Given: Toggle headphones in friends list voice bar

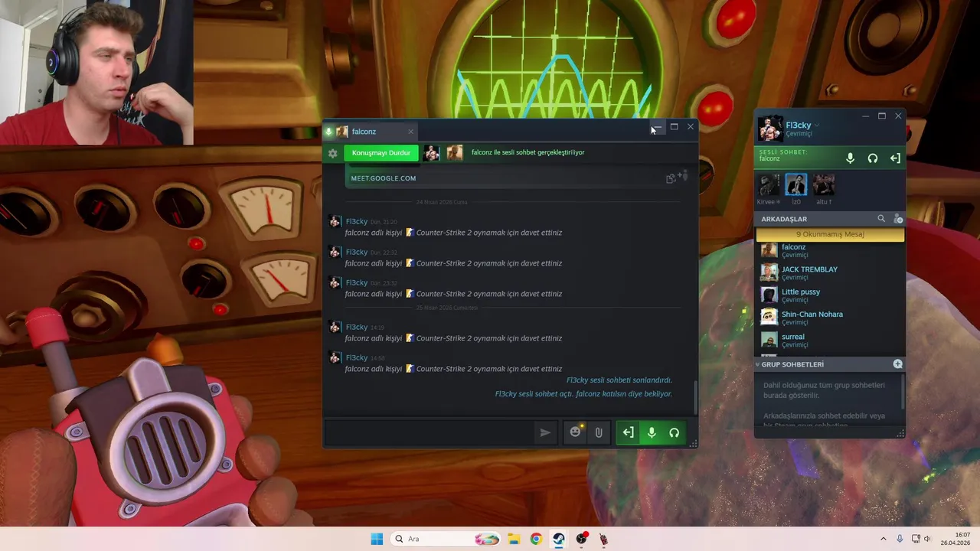Looking at the screenshot, I should coord(873,158).
